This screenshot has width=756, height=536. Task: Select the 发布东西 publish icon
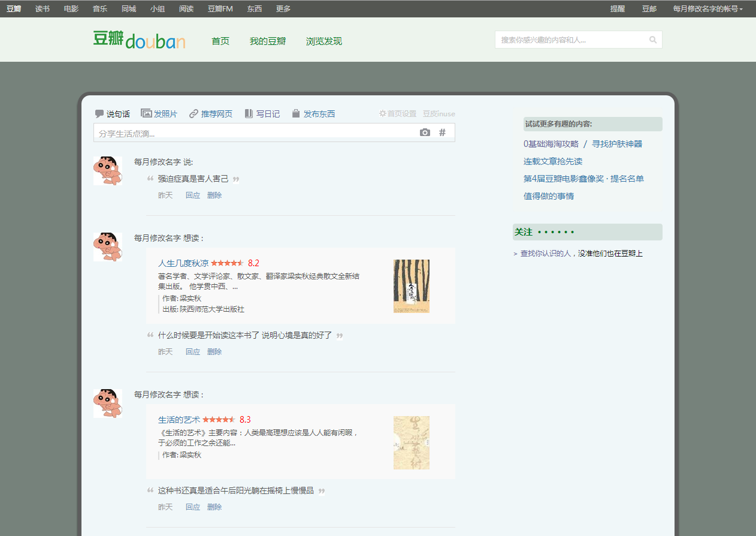click(x=295, y=113)
